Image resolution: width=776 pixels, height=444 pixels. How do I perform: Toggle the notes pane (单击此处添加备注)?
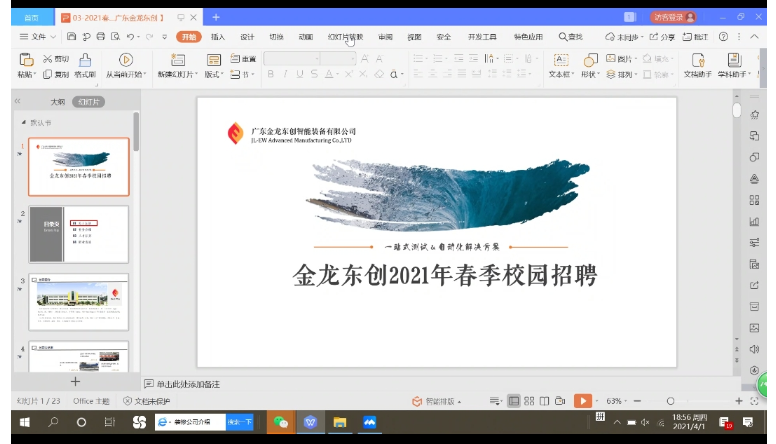[x=182, y=384]
